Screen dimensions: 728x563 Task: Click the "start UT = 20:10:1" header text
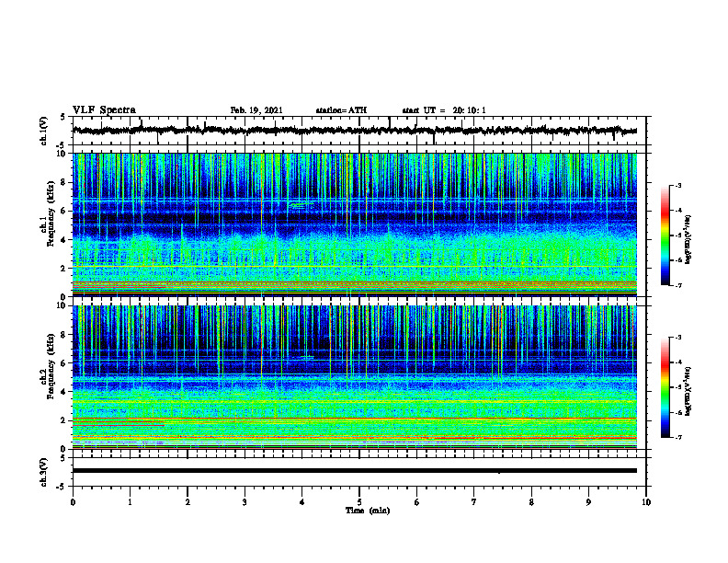444,110
